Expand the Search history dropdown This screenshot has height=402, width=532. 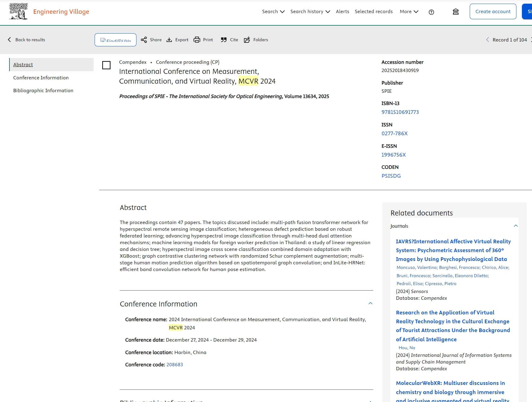310,12
